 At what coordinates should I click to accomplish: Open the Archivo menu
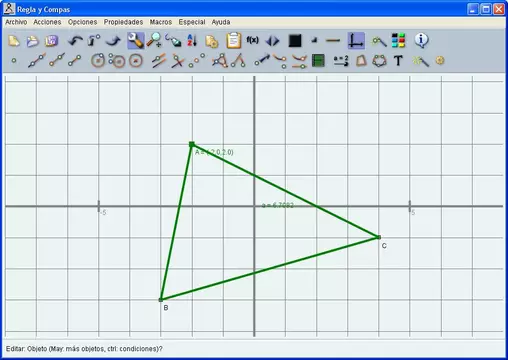pos(16,22)
